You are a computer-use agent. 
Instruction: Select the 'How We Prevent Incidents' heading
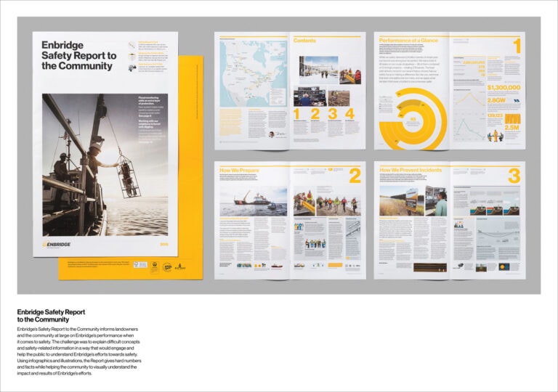coord(411,170)
